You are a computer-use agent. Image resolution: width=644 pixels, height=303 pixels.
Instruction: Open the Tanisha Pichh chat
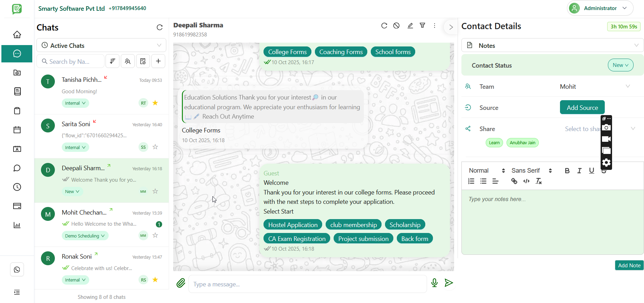point(102,92)
